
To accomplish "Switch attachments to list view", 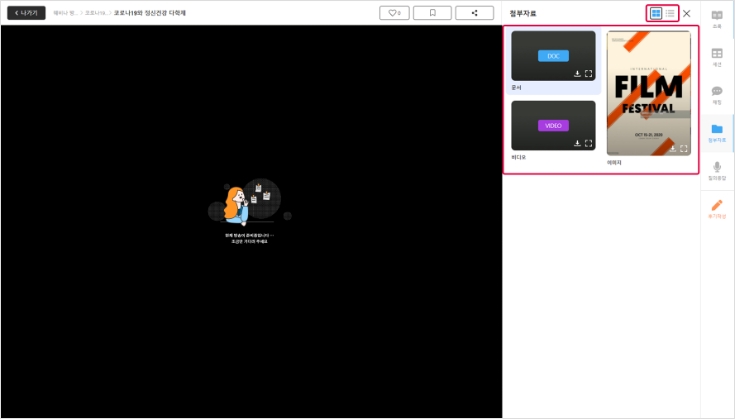I will click(x=670, y=13).
